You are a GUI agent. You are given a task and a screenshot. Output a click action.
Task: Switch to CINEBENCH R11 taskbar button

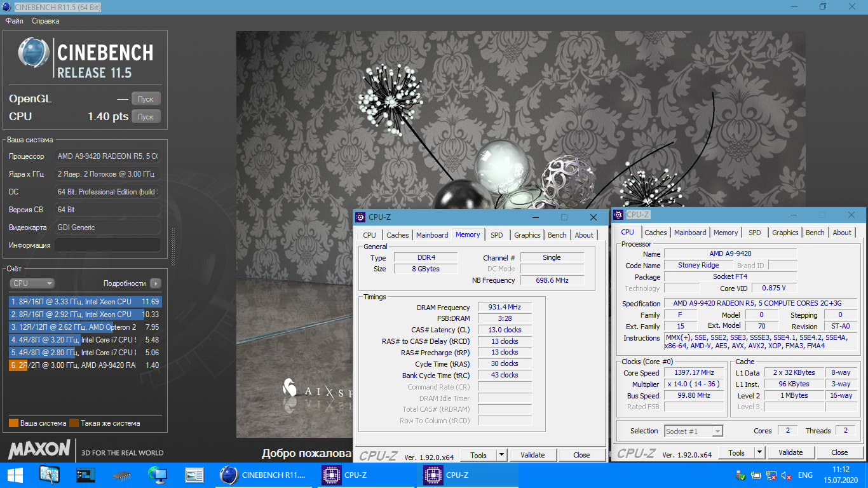pos(264,475)
